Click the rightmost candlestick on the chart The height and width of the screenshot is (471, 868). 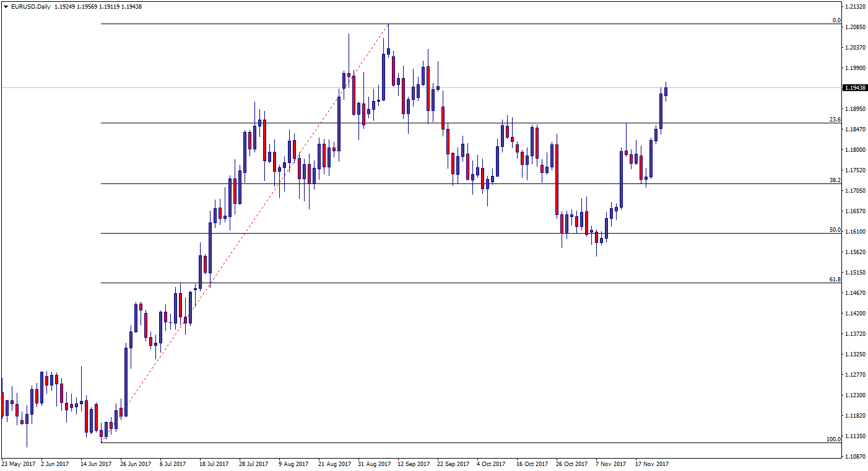point(666,92)
